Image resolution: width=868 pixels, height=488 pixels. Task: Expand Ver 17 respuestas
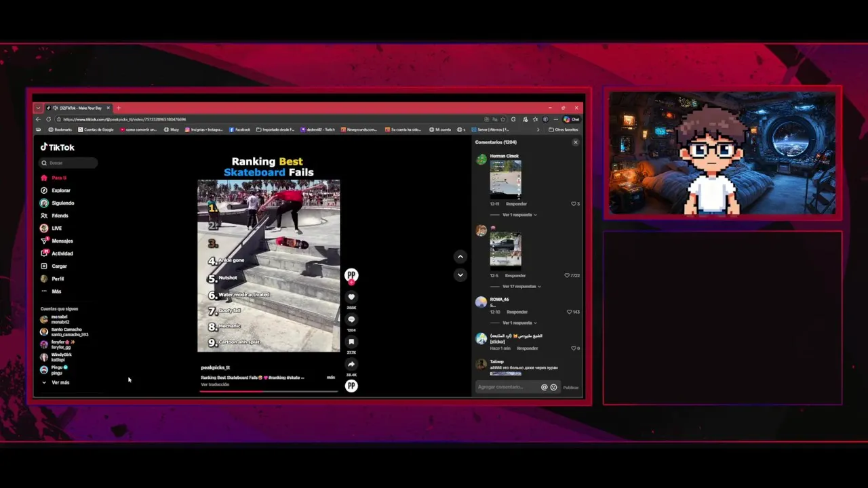tap(520, 287)
